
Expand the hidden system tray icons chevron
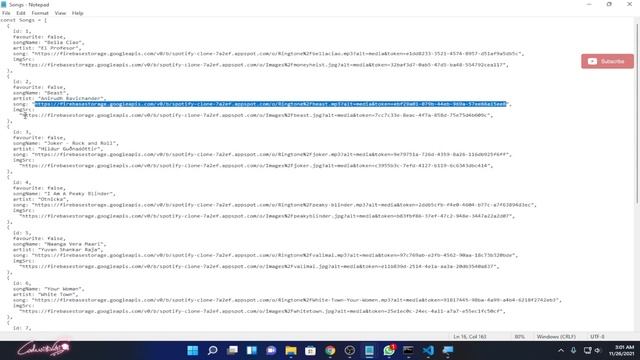pos(561,350)
